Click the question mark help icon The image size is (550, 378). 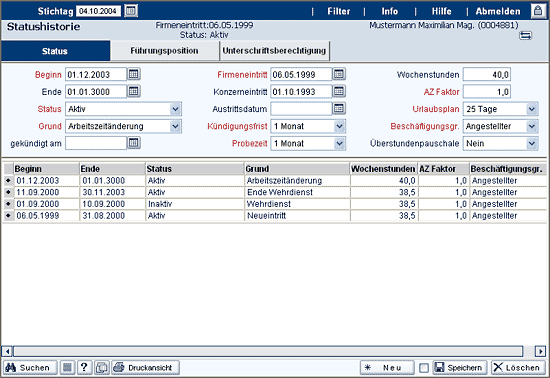pyautogui.click(x=84, y=367)
